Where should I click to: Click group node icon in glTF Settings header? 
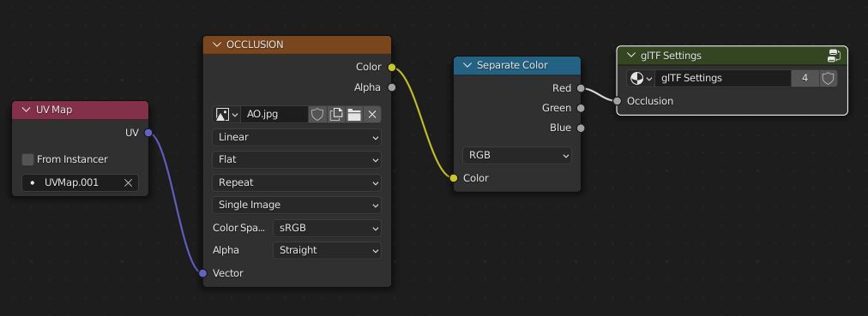pos(835,56)
